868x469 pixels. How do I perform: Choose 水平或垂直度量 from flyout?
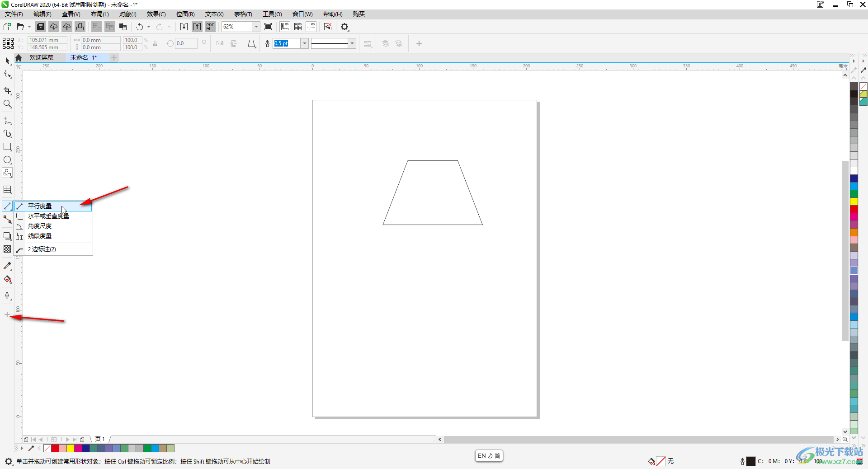(53, 216)
